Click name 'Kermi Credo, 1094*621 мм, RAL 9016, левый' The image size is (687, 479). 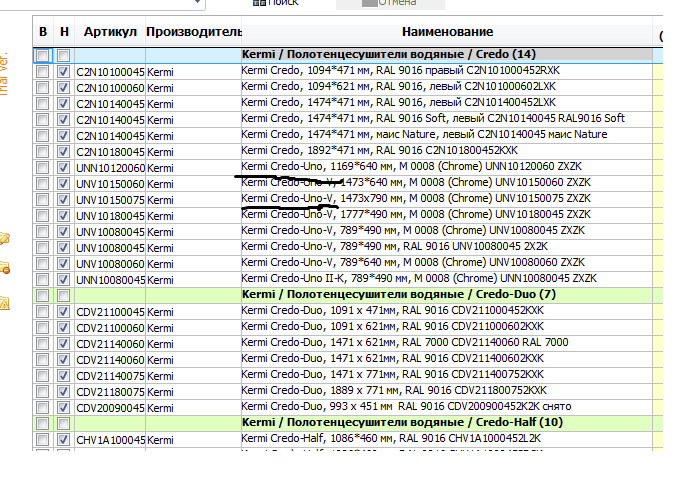pyautogui.click(x=398, y=86)
